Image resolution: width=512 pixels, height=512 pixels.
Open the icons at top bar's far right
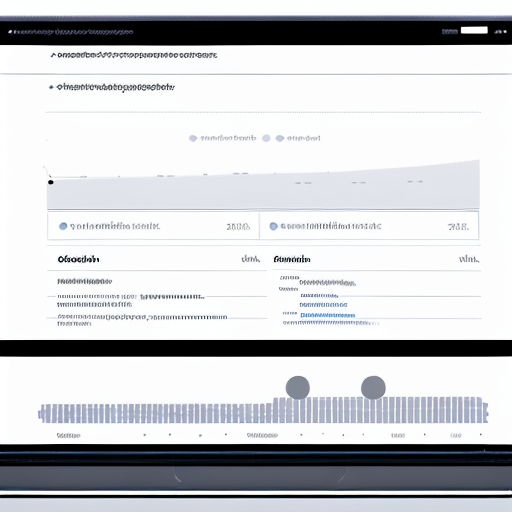(500, 32)
